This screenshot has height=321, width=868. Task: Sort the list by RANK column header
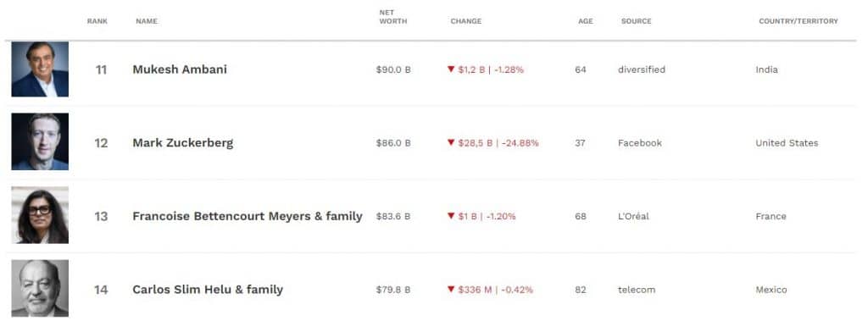pyautogui.click(x=97, y=21)
